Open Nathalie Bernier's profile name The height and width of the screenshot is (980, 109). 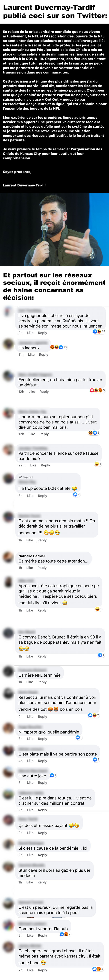[32, 556]
